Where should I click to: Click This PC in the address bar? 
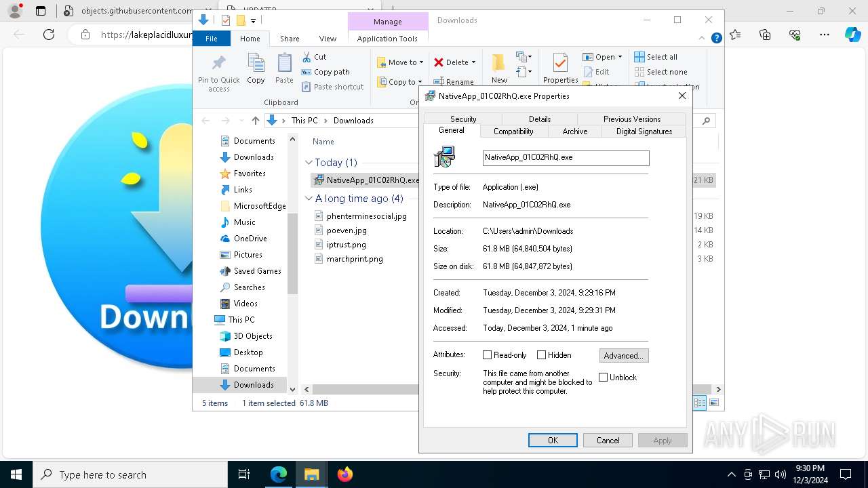click(x=304, y=121)
